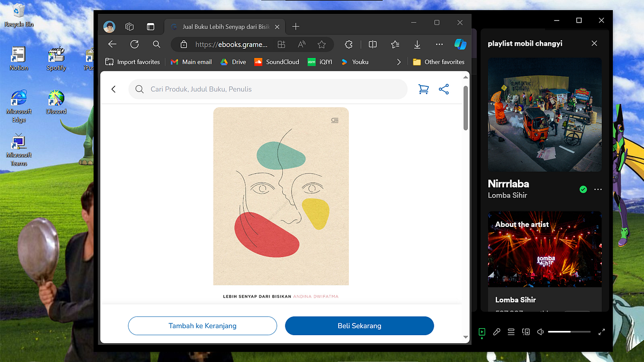Image resolution: width=644 pixels, height=362 pixels.
Task: Adjust the Spotify volume slider
Action: (x=569, y=332)
